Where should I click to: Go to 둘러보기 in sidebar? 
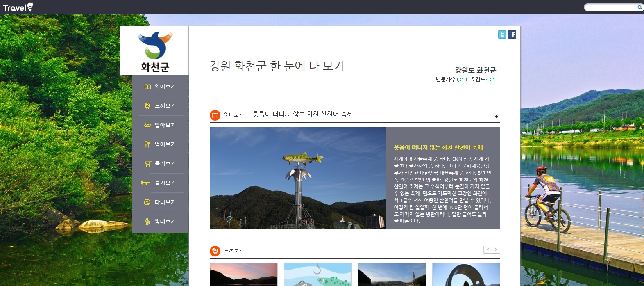point(160,164)
